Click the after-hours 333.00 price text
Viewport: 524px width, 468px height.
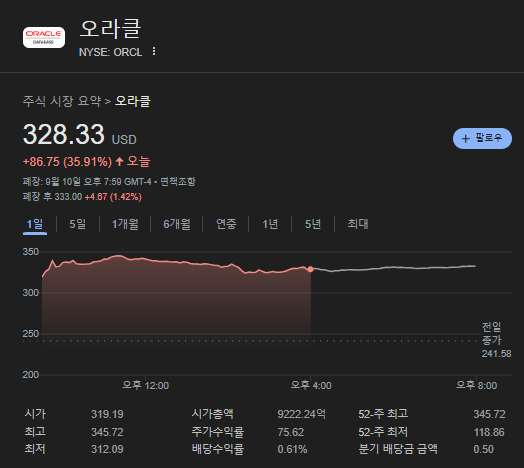(68, 197)
